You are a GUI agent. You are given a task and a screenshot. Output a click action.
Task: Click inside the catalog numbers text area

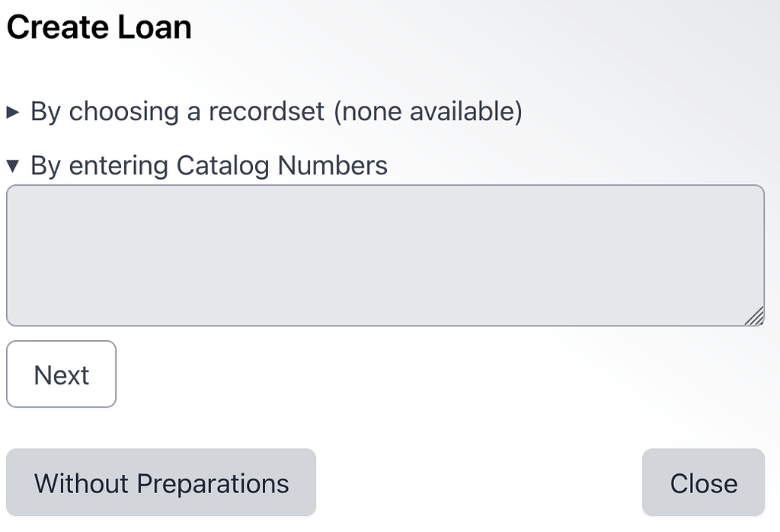[385, 255]
